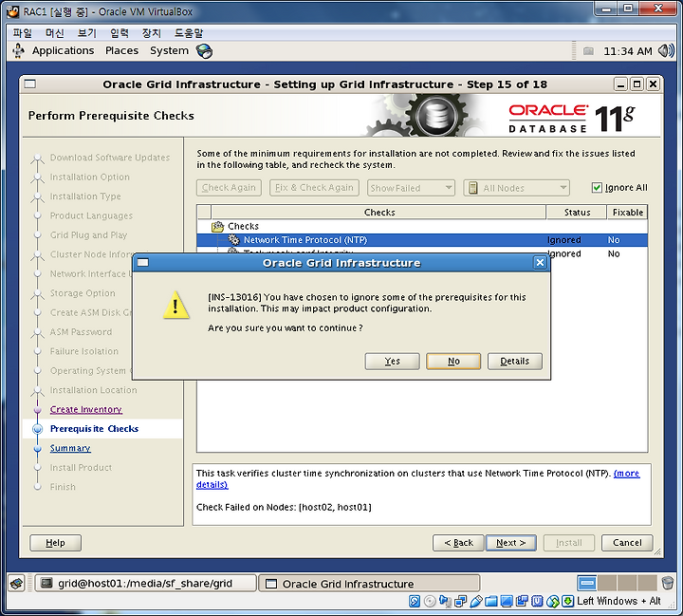Open the VirtualBox 파일 menu

tap(22, 32)
